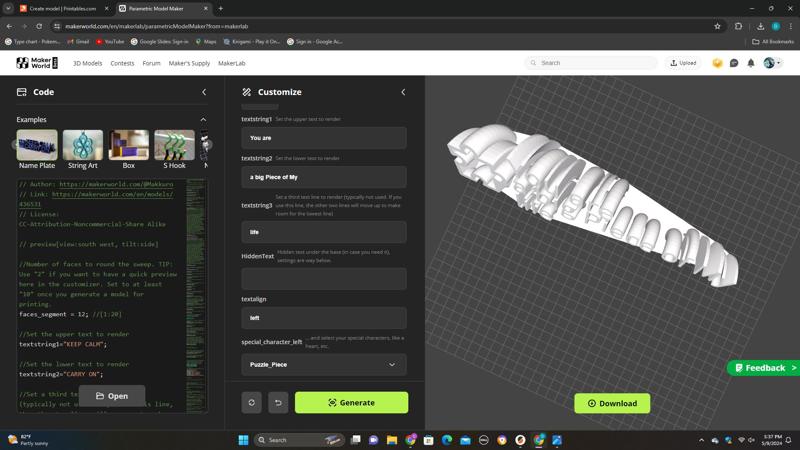Open browser extensions icon
Screen dimensions: 800x450
click(x=738, y=26)
